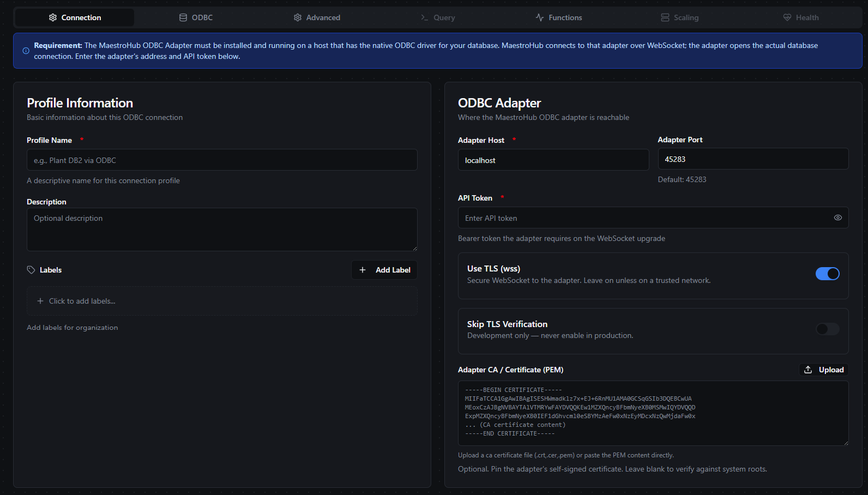Image resolution: width=868 pixels, height=495 pixels.
Task: Open the Functions tab
Action: [559, 17]
